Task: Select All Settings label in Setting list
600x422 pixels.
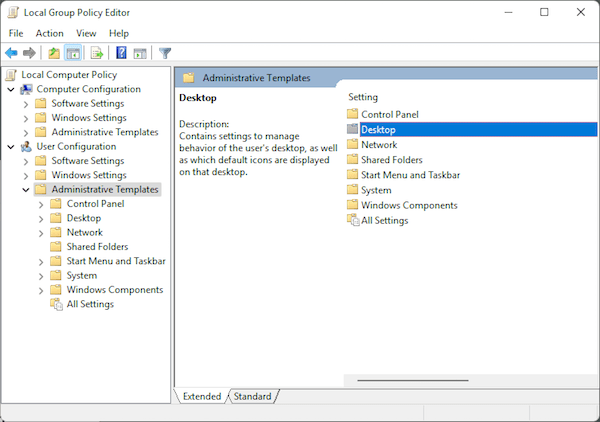Action: pyautogui.click(x=385, y=220)
